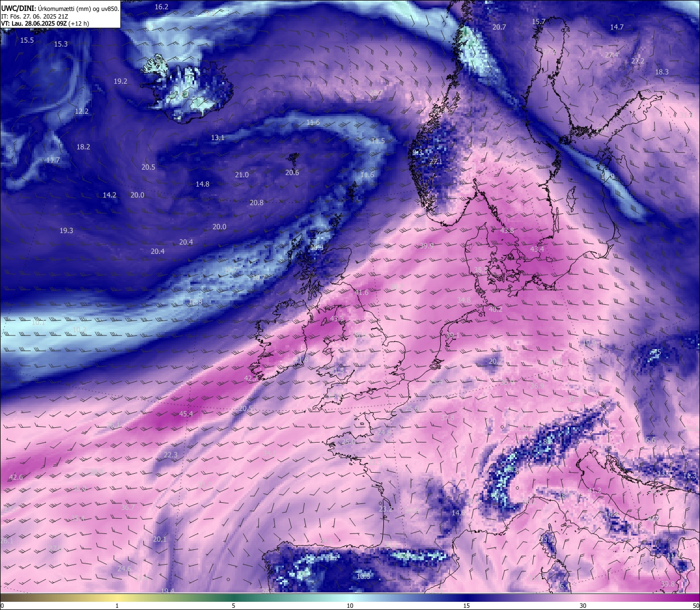700x610 pixels.
Task: Click the 20.8 map value
Action: [x=256, y=203]
